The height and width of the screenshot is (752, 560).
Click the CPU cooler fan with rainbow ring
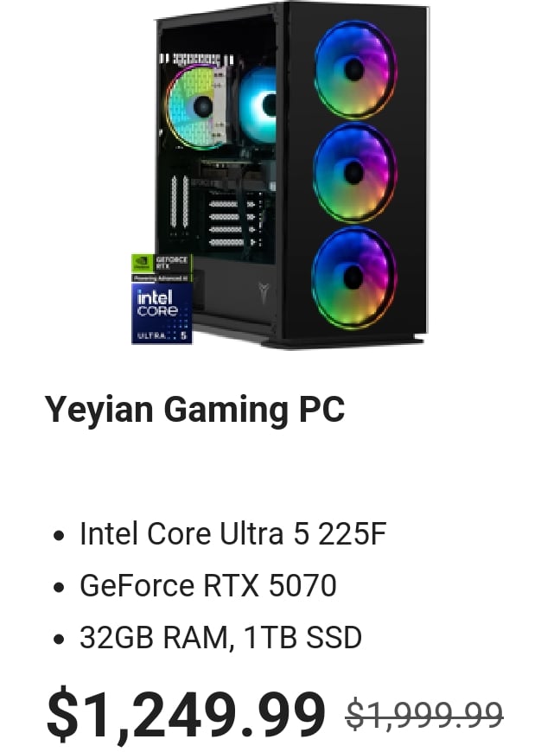[195, 106]
